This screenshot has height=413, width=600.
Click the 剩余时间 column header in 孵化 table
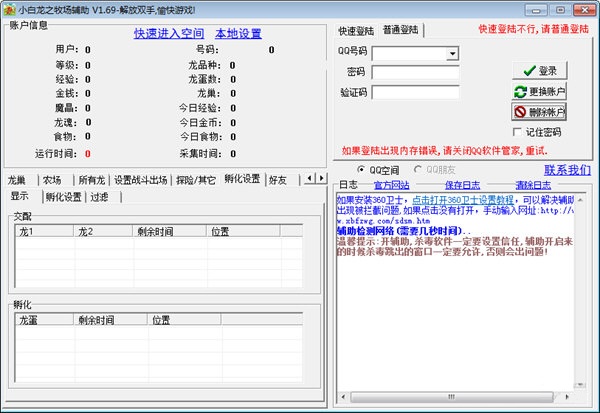click(x=110, y=320)
